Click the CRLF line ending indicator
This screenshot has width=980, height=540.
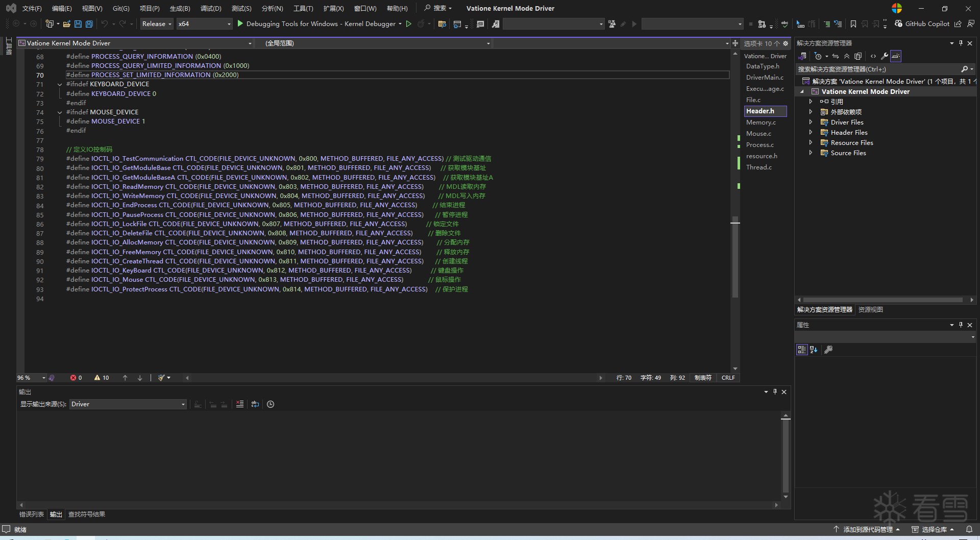click(x=728, y=378)
